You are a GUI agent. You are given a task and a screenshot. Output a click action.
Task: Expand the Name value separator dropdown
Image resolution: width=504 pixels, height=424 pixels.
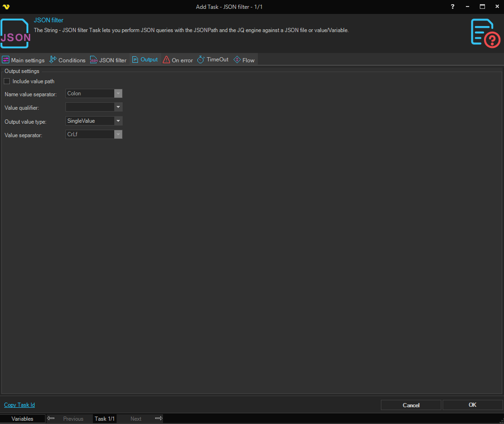[x=118, y=93]
